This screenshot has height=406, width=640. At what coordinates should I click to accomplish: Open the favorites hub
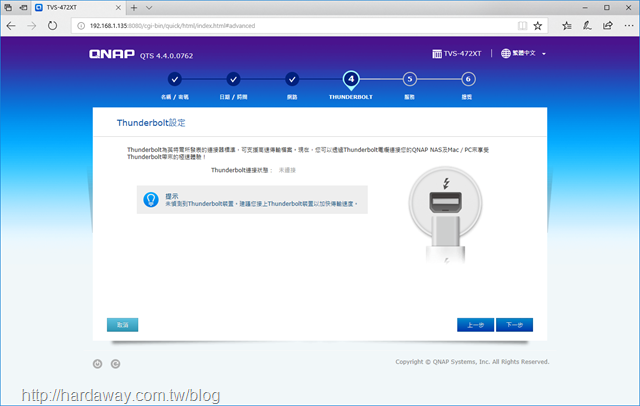tap(567, 26)
